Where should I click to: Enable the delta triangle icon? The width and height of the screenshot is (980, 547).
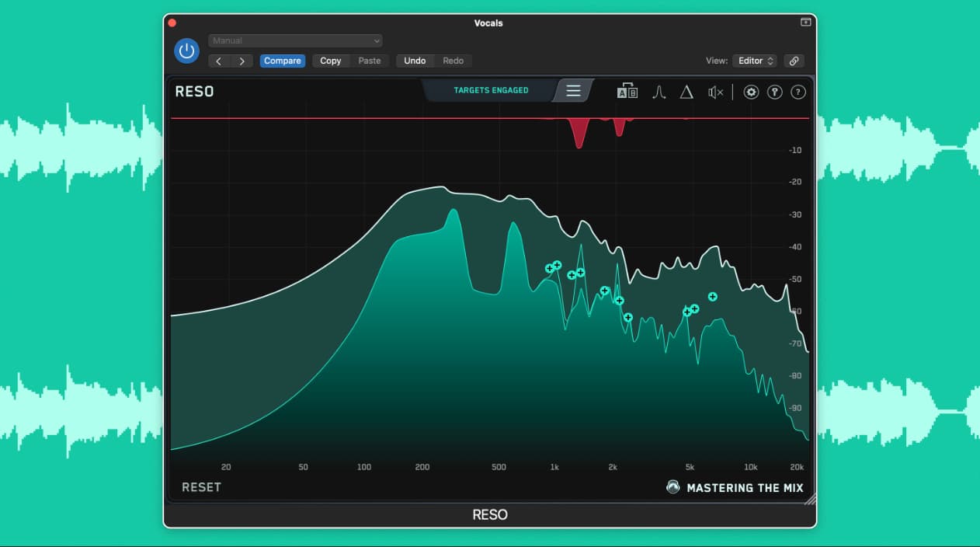pos(686,92)
